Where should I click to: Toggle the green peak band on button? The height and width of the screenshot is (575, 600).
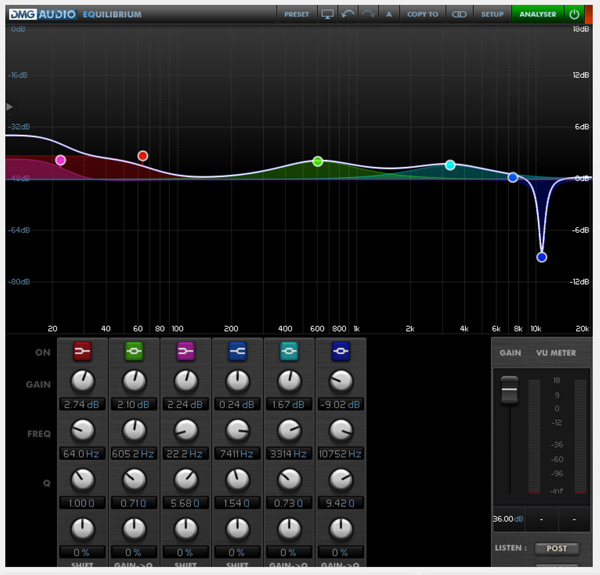tap(134, 351)
